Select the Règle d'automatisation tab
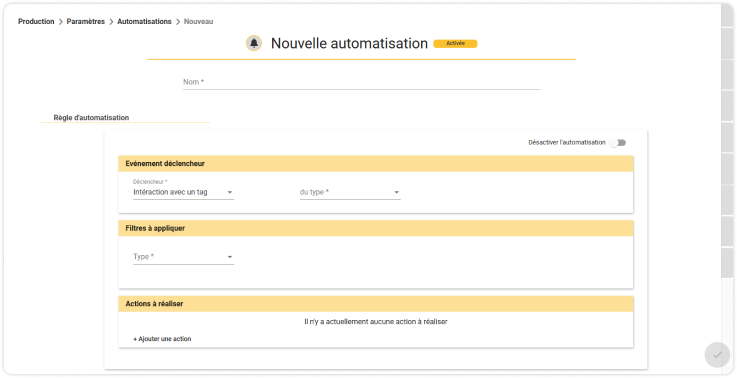 [91, 118]
